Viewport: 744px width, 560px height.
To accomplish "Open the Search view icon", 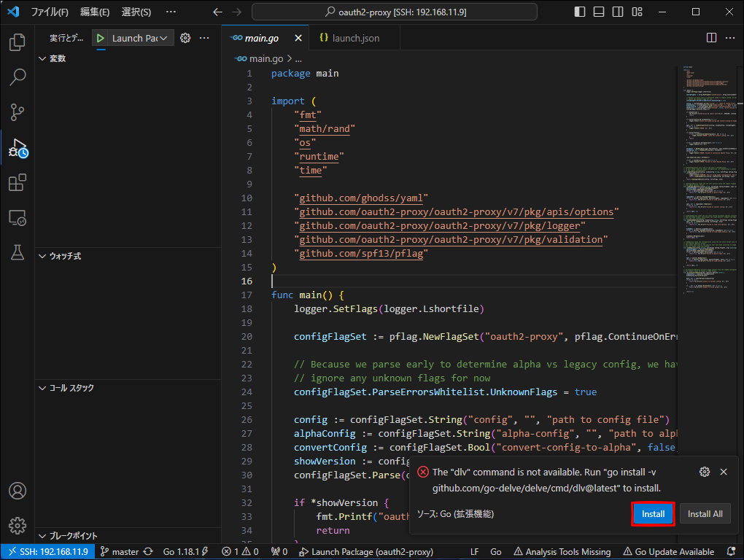I will pyautogui.click(x=17, y=77).
